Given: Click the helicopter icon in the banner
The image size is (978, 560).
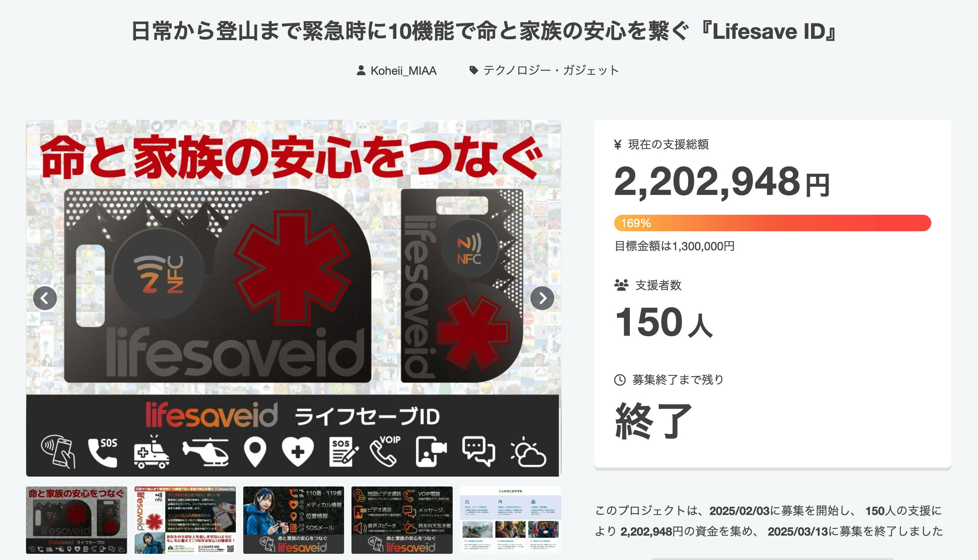Looking at the screenshot, I should click(x=206, y=451).
